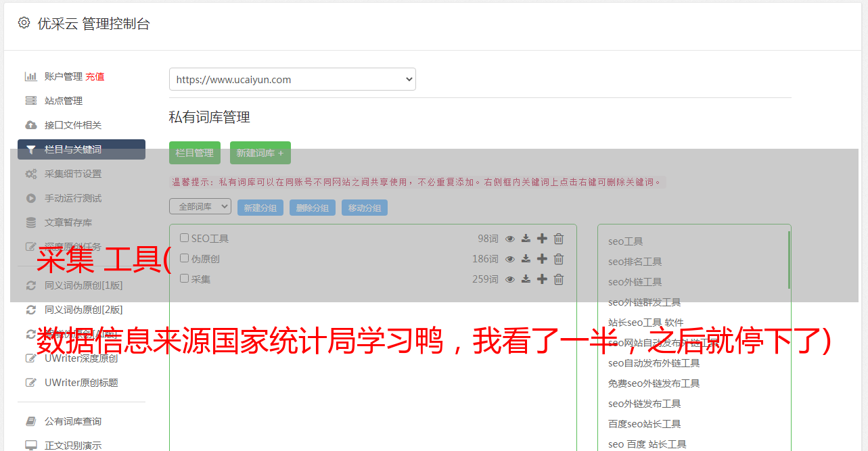Select keyword seo工具 in the list

click(625, 241)
